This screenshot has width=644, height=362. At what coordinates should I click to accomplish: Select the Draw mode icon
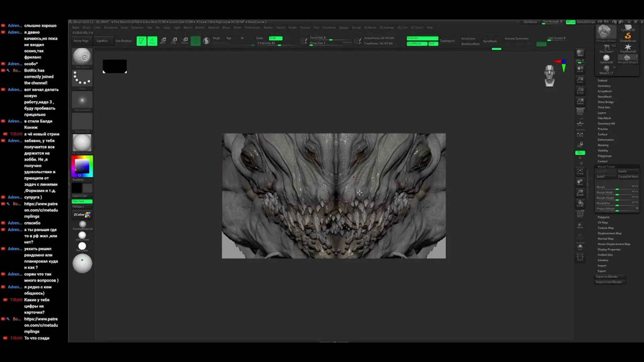(x=152, y=41)
